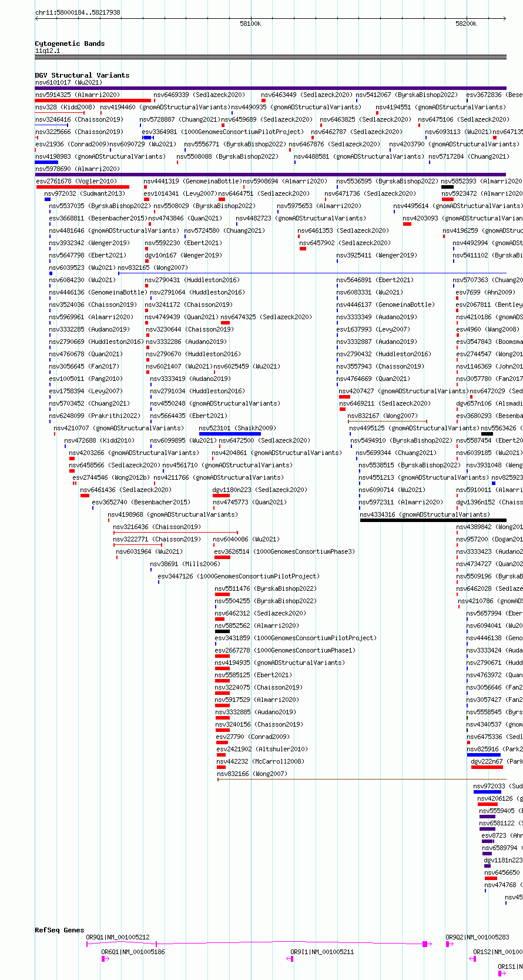Screen dimensions: 523x980
Task: Select nsv328 (Kidd2008) variant label
Action: (x=65, y=107)
